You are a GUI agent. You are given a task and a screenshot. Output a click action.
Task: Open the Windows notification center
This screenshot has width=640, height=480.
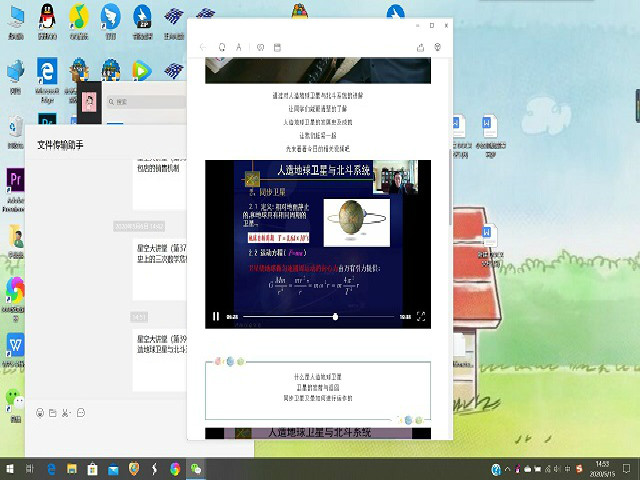tap(626, 469)
